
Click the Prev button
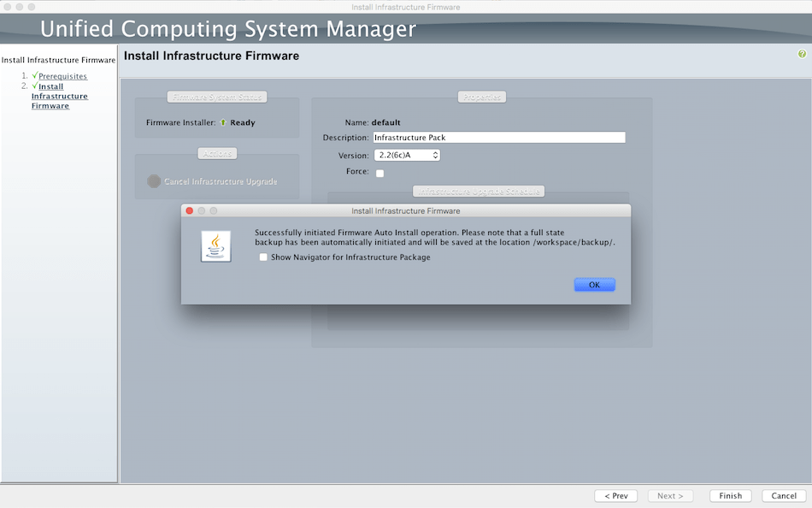(615, 495)
